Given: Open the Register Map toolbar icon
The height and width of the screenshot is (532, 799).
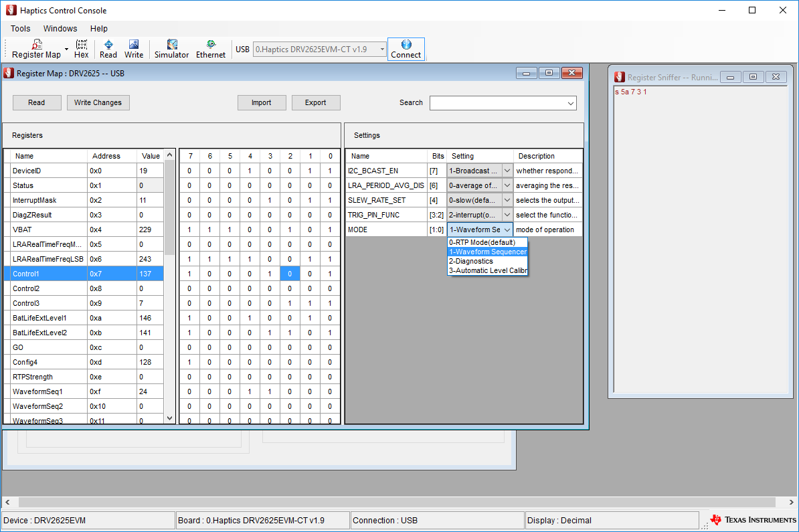Looking at the screenshot, I should click(35, 50).
